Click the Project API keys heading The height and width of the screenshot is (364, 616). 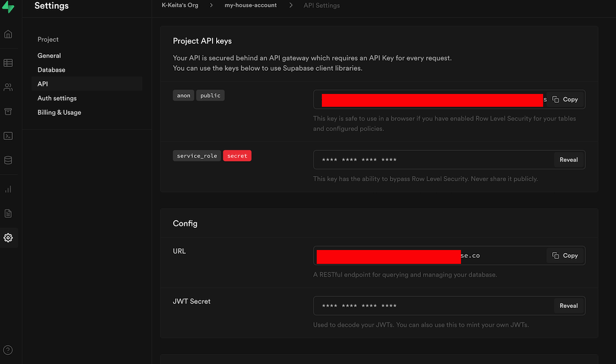coord(202,41)
